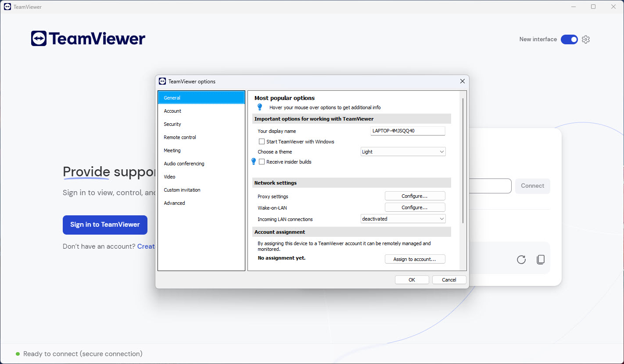Image resolution: width=624 pixels, height=364 pixels.
Task: Click Connect button in main window
Action: tap(532, 186)
